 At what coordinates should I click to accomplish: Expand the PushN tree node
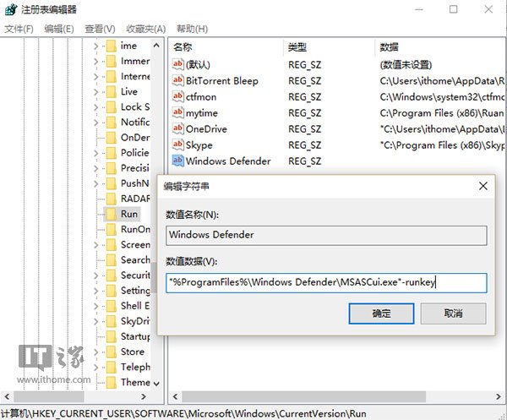[x=95, y=183]
